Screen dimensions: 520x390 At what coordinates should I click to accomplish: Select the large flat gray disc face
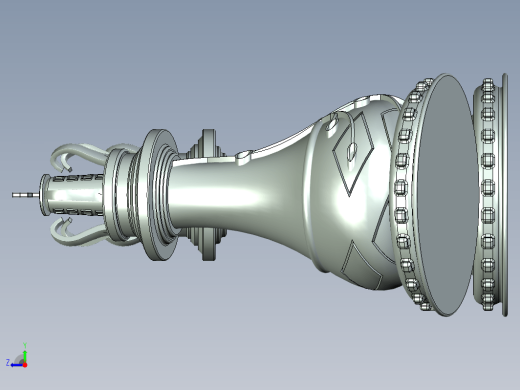[x=447, y=194]
